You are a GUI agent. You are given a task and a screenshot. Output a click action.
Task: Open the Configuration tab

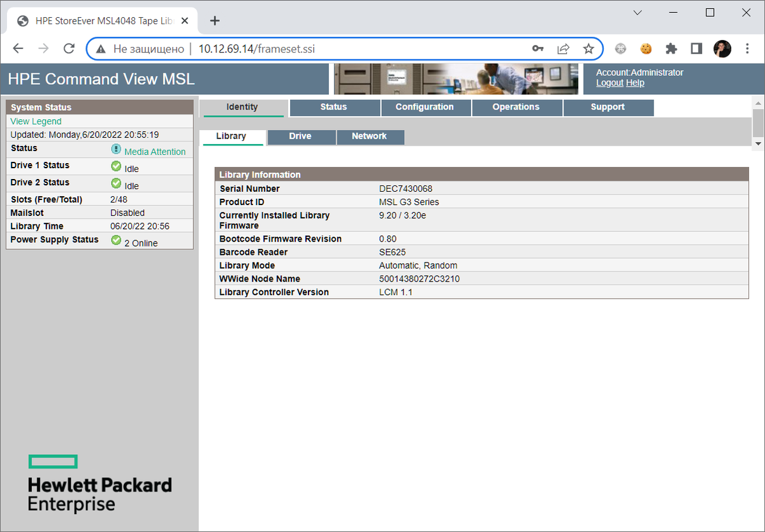[425, 108]
